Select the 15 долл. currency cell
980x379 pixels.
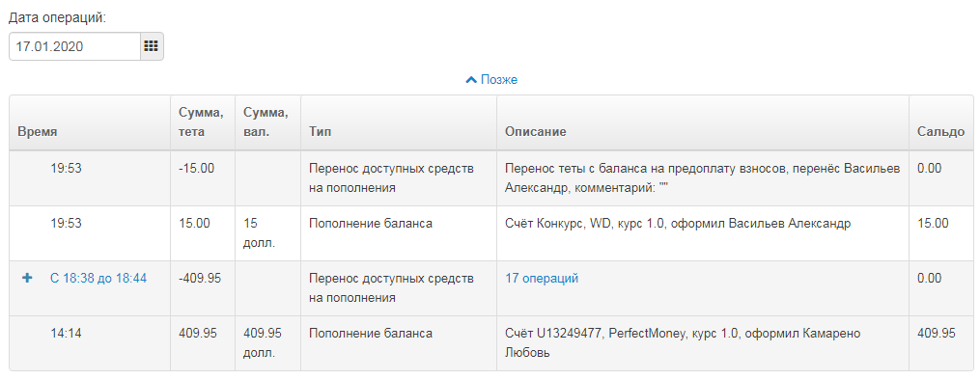[268, 233]
